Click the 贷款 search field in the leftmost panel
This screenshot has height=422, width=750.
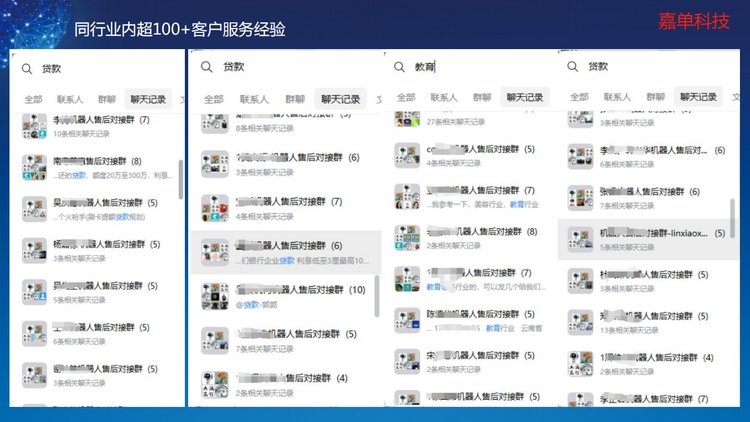click(100, 69)
